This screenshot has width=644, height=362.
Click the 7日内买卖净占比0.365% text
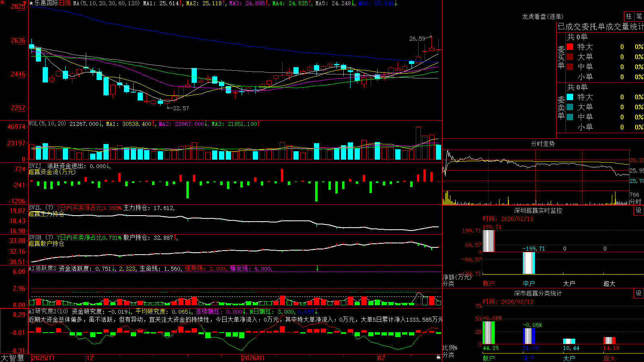coord(89,208)
